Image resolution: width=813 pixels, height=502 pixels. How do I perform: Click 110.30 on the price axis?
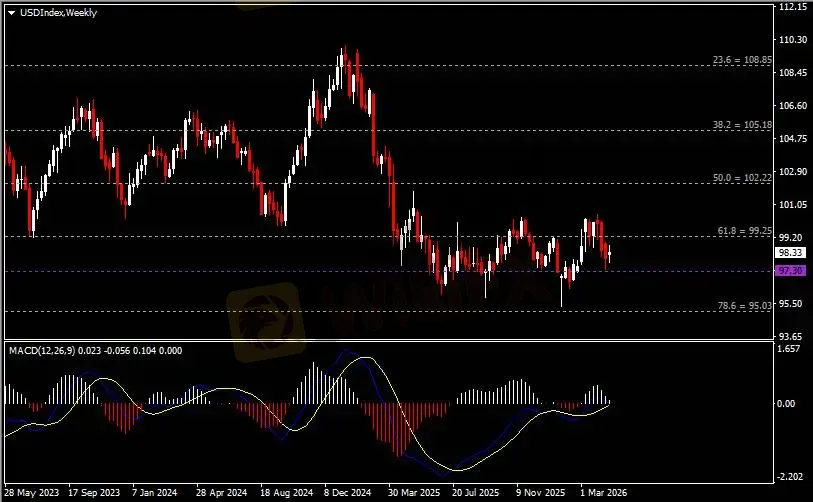click(792, 40)
